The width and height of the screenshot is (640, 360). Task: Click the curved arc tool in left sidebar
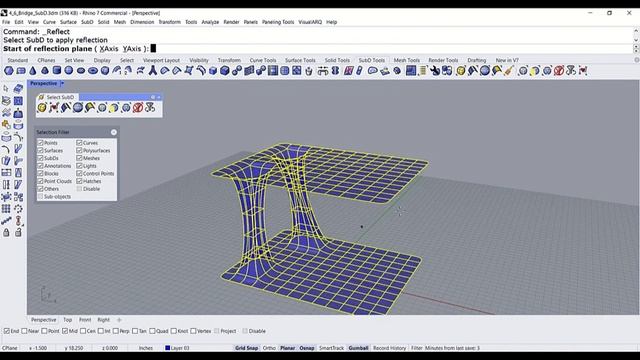pos(6,149)
